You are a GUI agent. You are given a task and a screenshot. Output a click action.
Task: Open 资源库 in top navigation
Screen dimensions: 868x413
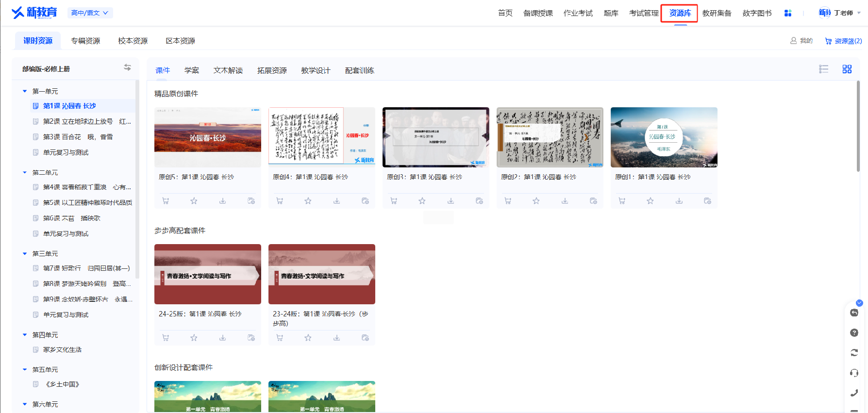[x=680, y=13]
